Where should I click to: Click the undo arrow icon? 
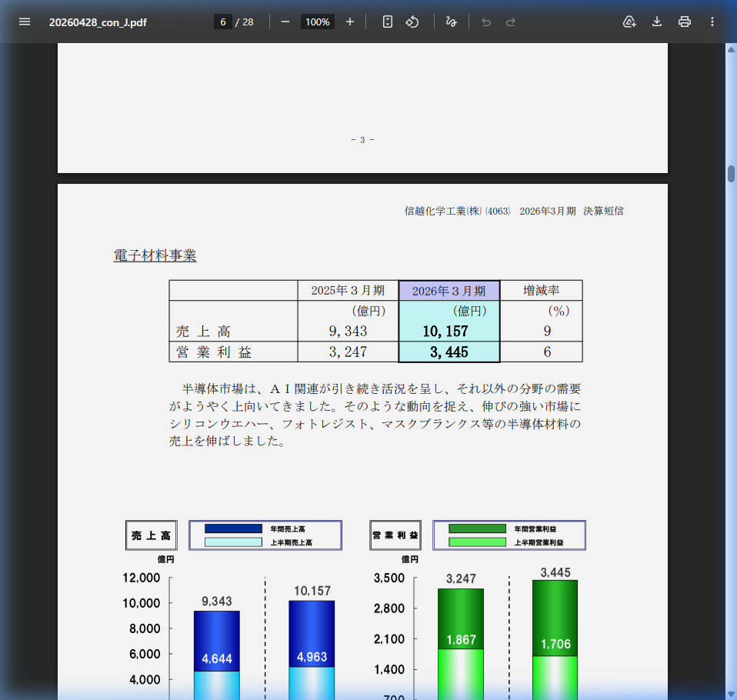click(486, 22)
